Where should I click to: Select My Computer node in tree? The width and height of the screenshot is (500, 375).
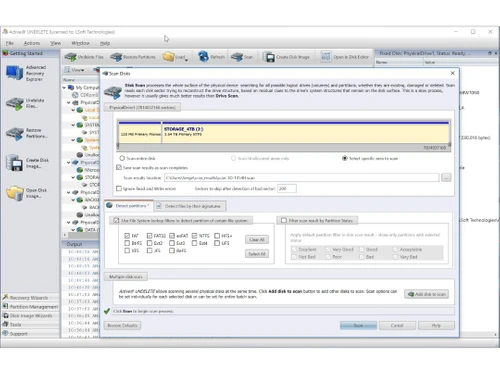[85, 87]
